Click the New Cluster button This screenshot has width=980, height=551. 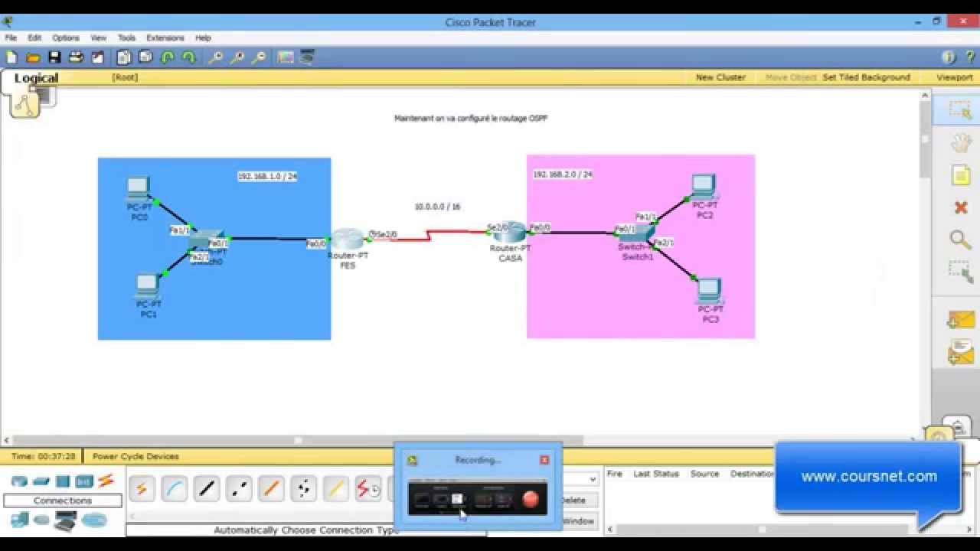[720, 77]
